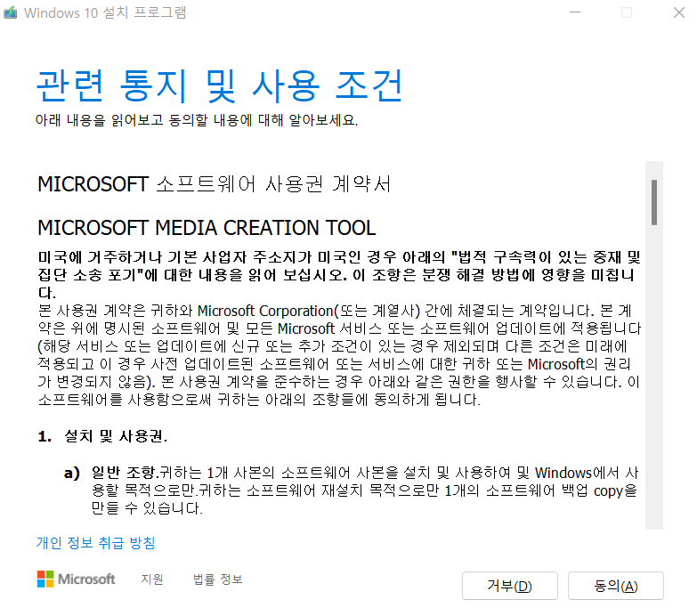The width and height of the screenshot is (697, 616).
Task: Close the Windows 10 setup window
Action: coord(679,12)
